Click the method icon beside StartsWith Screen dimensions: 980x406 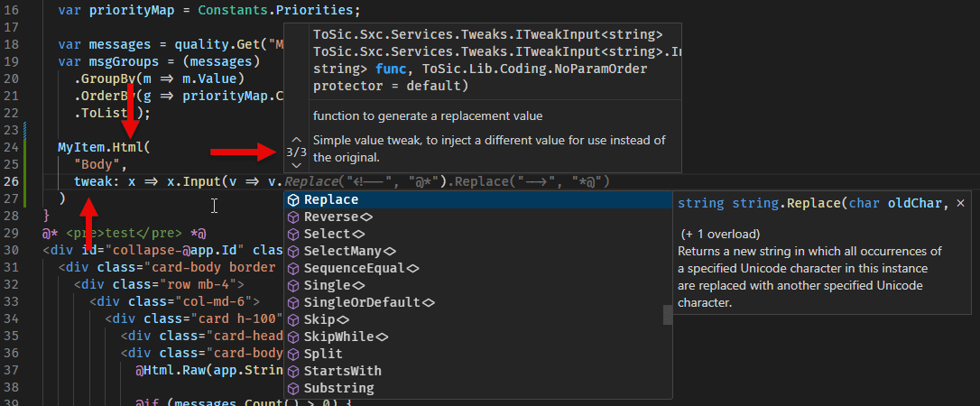point(293,372)
